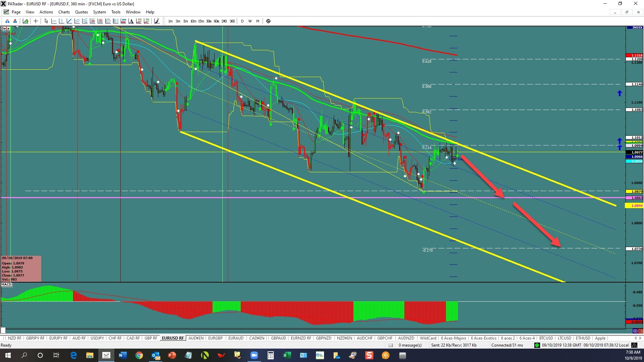
Task: Switch chart to daily timeframe D
Action: click(x=242, y=21)
